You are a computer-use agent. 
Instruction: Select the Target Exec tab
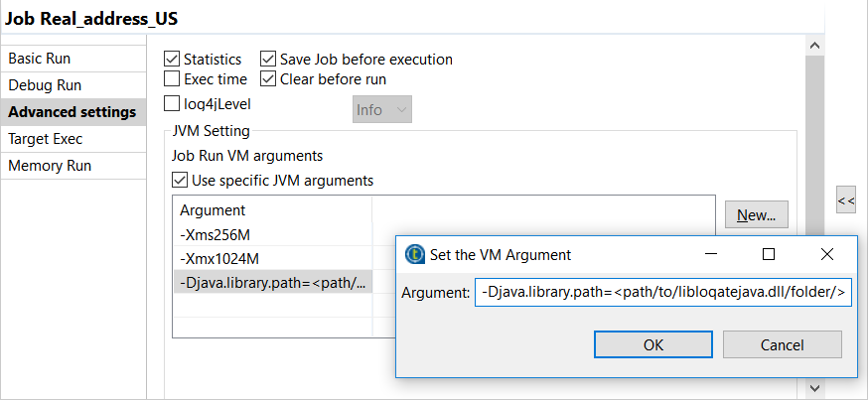(46, 139)
